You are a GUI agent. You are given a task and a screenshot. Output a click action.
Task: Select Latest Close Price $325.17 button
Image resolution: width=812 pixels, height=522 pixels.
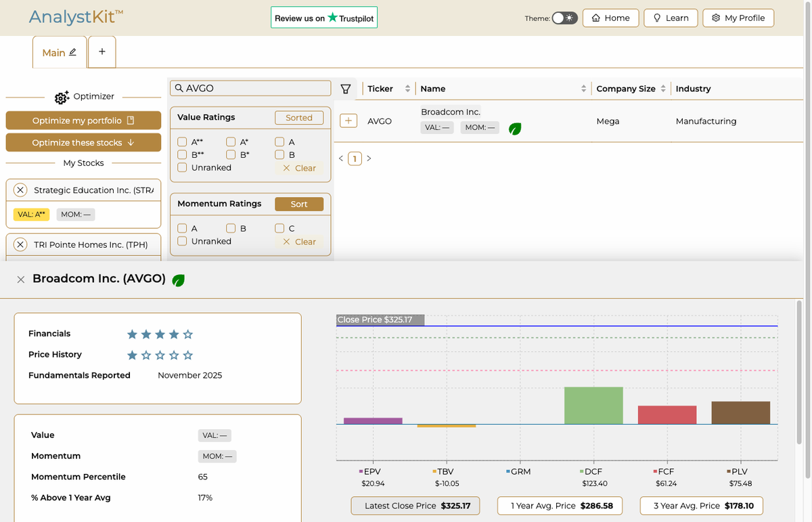click(415, 506)
